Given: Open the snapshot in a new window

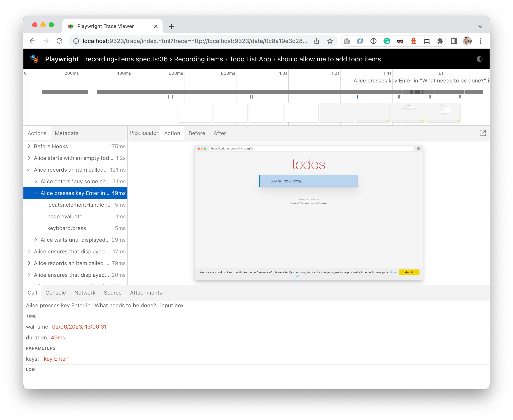Looking at the screenshot, I should 483,133.
